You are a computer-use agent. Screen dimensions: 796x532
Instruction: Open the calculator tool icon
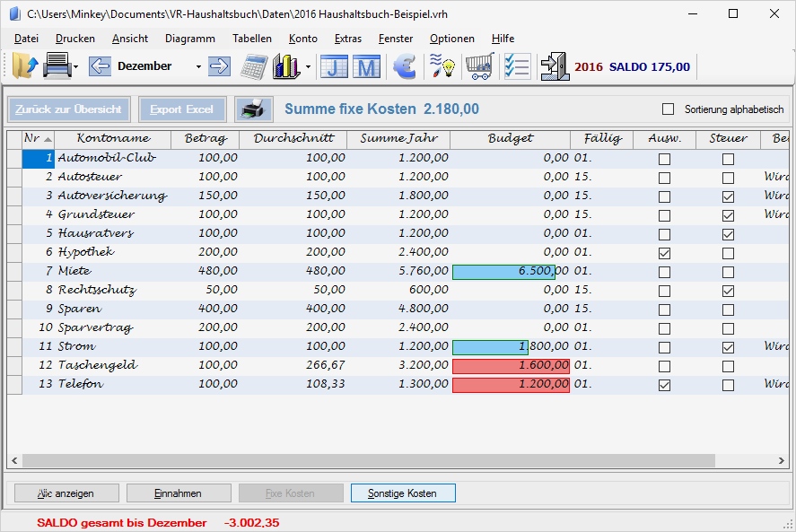254,66
